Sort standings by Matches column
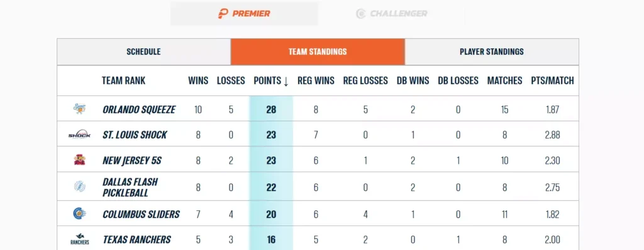The image size is (644, 250). (505, 81)
